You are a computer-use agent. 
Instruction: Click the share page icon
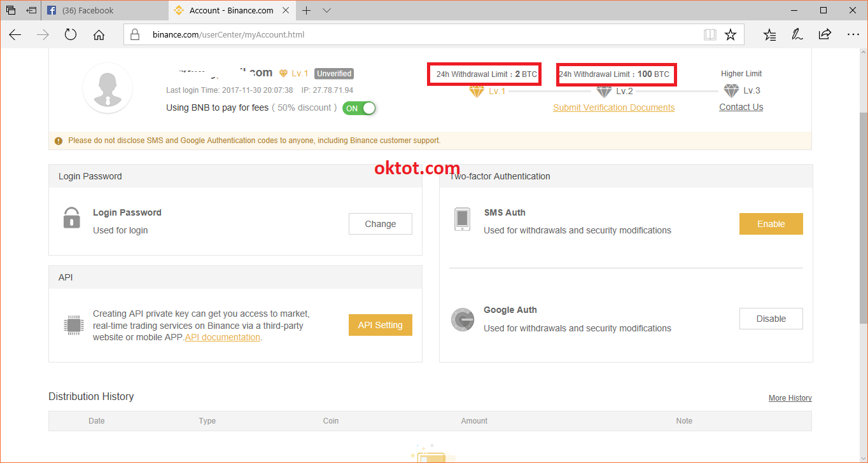[825, 35]
